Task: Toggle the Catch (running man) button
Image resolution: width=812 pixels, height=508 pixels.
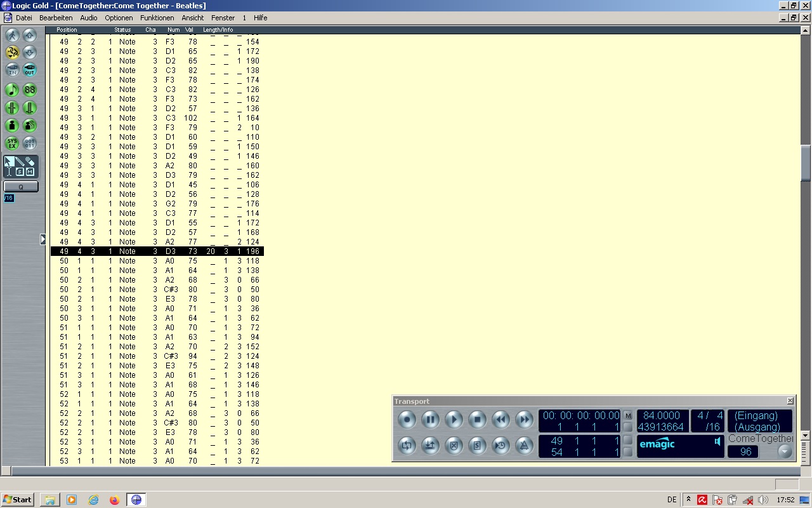Action: pyautogui.click(x=12, y=36)
